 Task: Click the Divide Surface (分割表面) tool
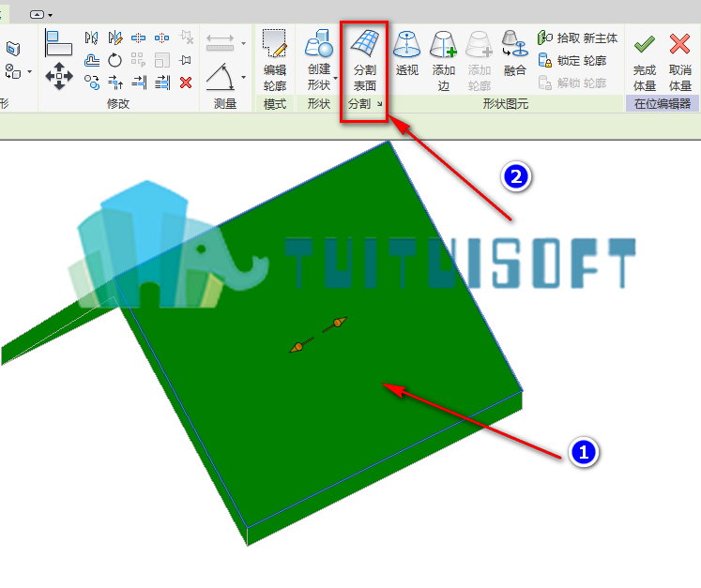pos(364,59)
